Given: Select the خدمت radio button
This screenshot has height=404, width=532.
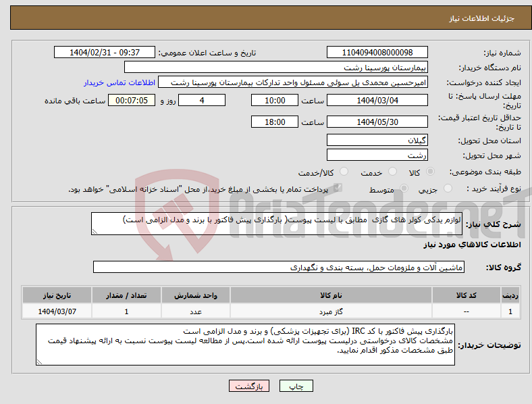Looking at the screenshot, I should click(x=392, y=172).
